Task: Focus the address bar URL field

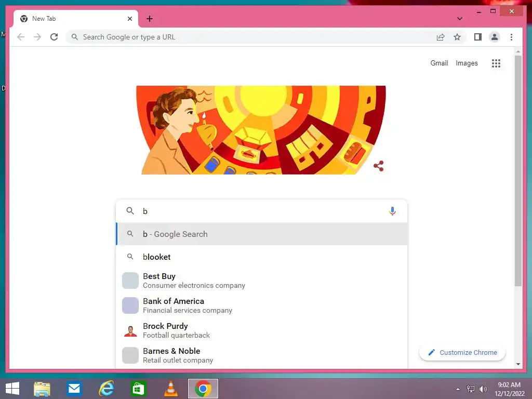Action: (250, 37)
